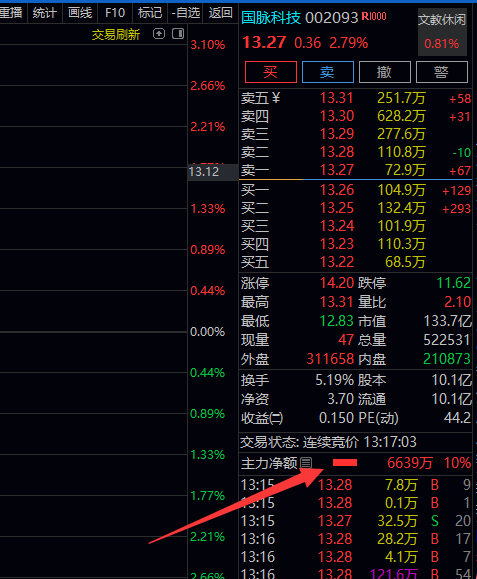Click the red 主力净额 bar indicator
The height and width of the screenshot is (579, 477).
click(345, 463)
